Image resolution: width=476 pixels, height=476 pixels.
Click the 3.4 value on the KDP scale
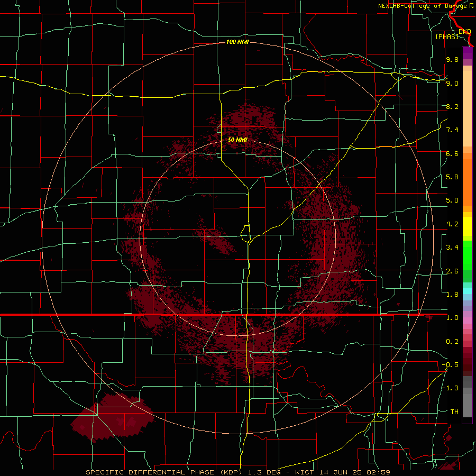pos(452,248)
